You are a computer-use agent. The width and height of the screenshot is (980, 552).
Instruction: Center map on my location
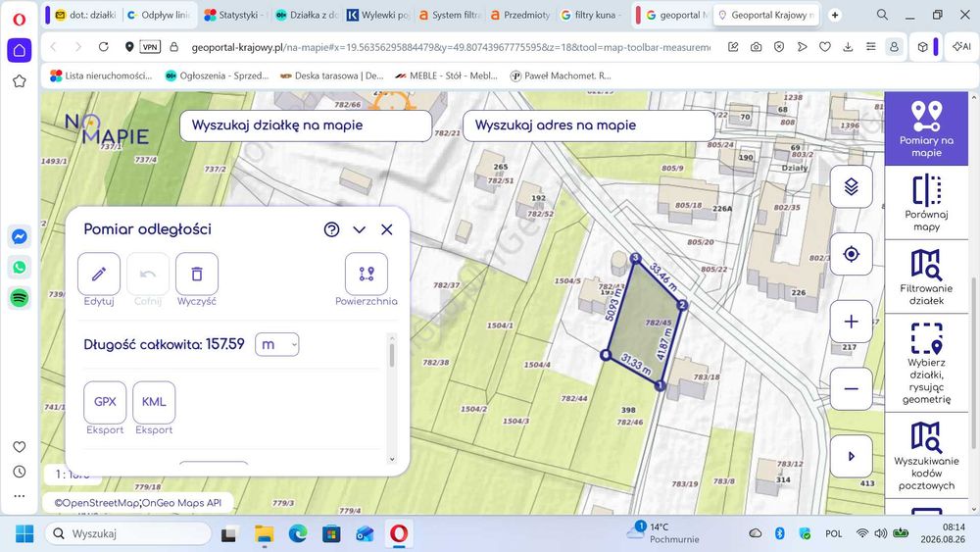pyautogui.click(x=852, y=255)
